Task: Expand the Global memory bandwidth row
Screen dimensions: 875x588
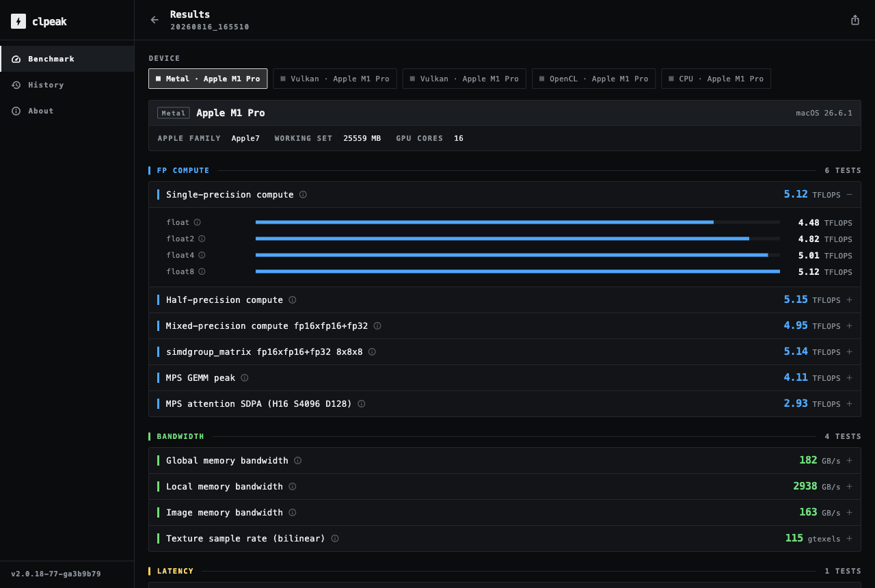Action: click(x=850, y=461)
